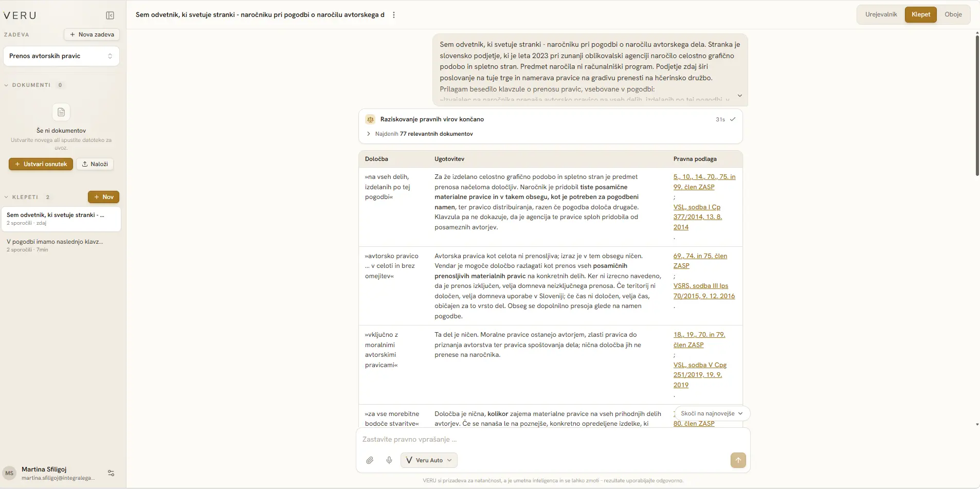Viewport: 980px width, 489px height.
Task: Open VSRS sodba III Ips 70/2015 link
Action: pyautogui.click(x=704, y=291)
